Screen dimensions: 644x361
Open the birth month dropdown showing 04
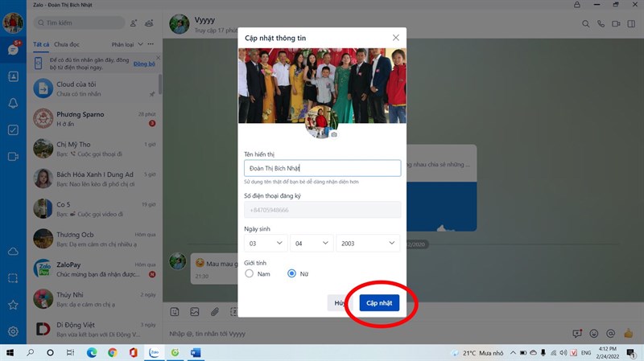312,243
